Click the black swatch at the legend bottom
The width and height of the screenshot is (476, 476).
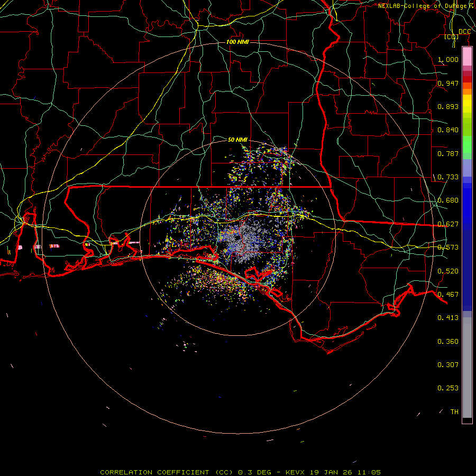[467, 420]
